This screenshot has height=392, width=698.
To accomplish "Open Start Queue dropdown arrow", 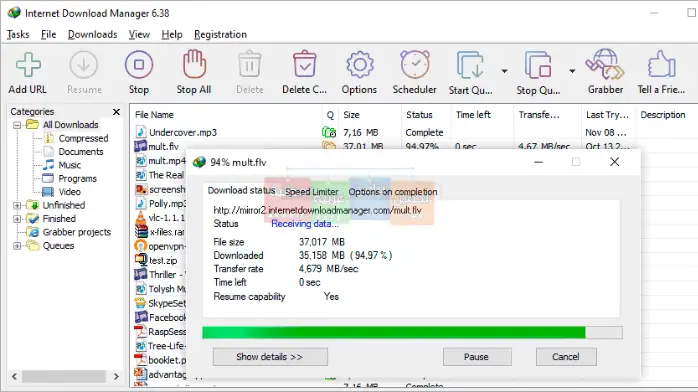I will pos(504,71).
